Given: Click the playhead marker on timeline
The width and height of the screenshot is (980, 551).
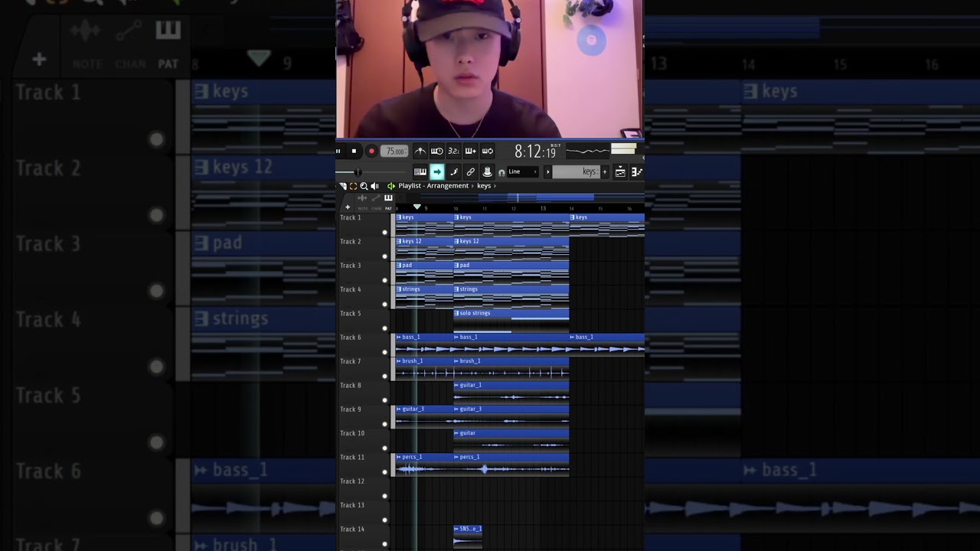Looking at the screenshot, I should (416, 207).
